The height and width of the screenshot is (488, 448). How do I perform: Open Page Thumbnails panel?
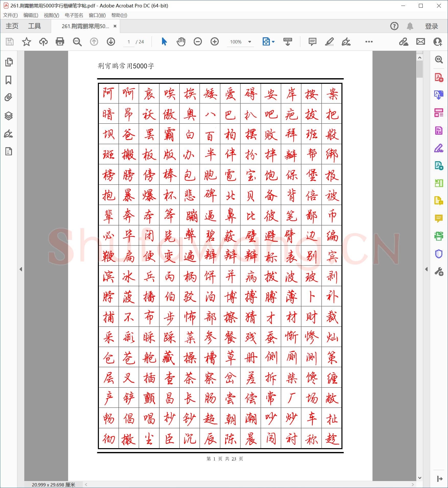[x=9, y=61]
